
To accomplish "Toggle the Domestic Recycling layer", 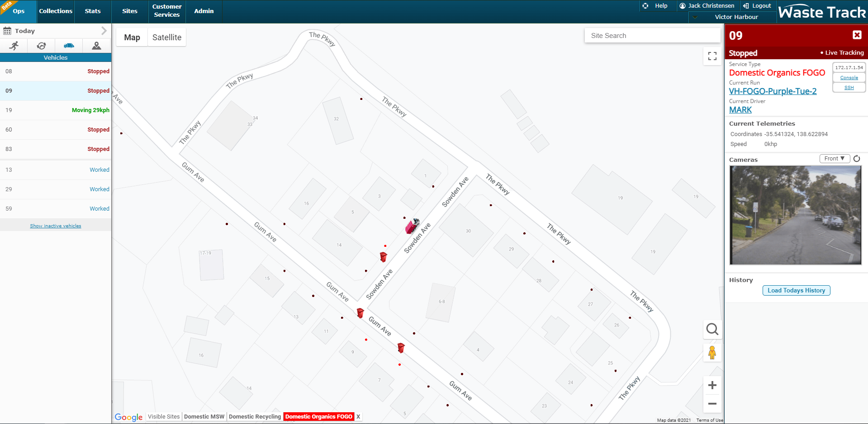I will 254,416.
